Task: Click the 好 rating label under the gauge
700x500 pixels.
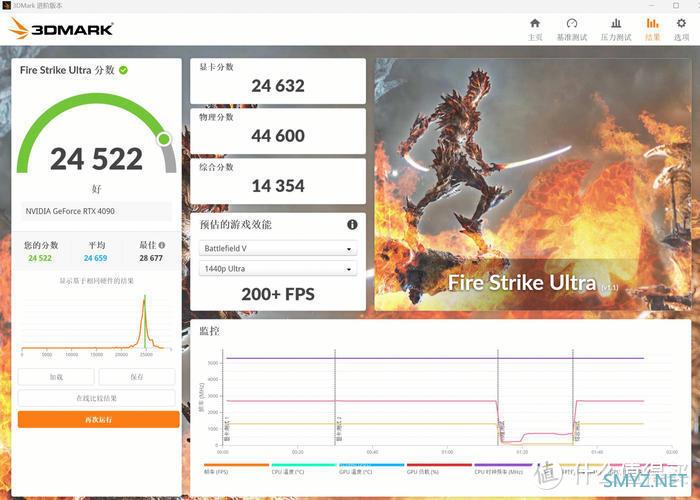Action: [96, 189]
